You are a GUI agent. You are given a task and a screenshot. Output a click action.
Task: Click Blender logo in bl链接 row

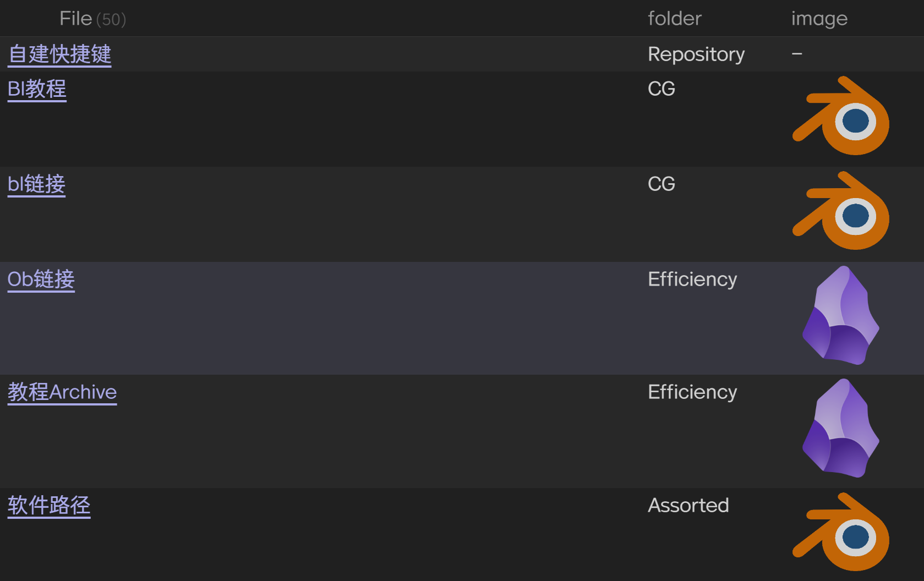tap(841, 211)
